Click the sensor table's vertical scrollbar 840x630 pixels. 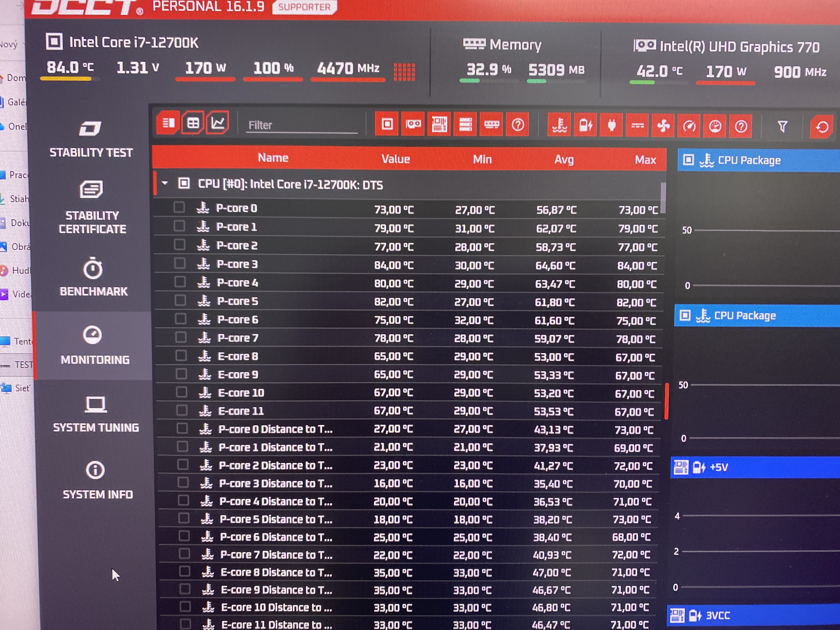(663, 198)
